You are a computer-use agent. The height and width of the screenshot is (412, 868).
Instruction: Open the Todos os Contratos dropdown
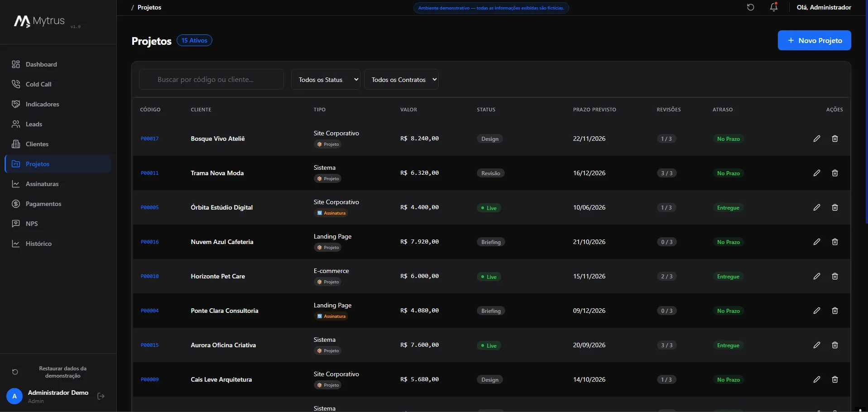[401, 80]
